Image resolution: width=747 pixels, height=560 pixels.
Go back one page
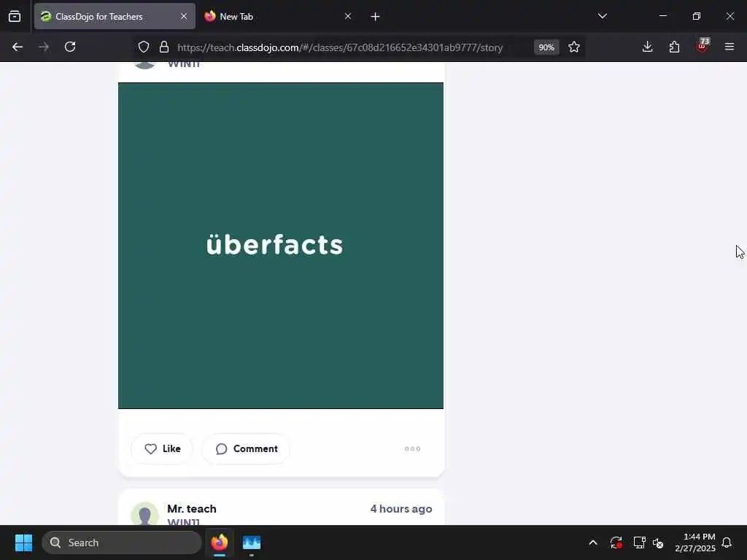click(18, 47)
